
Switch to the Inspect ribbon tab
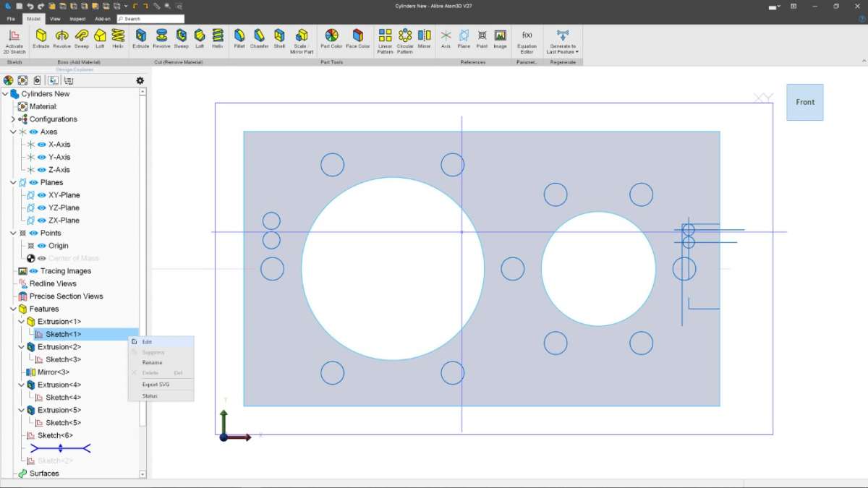pos(77,19)
